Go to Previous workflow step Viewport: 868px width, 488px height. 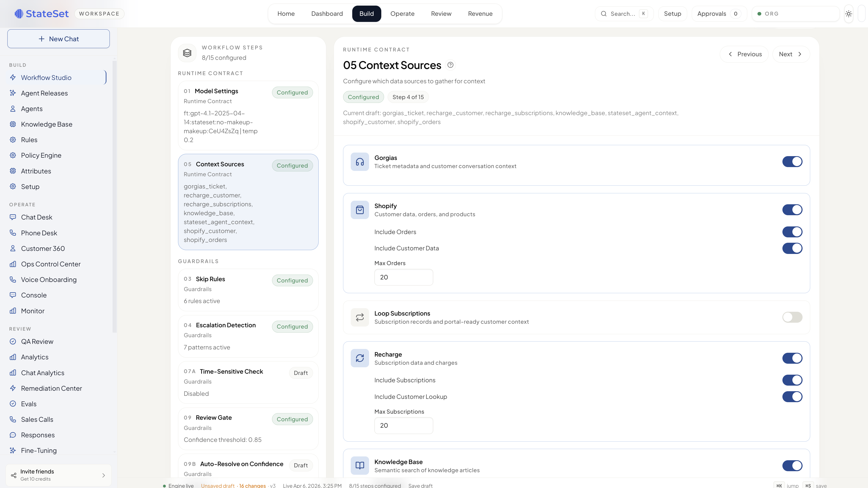(x=744, y=54)
